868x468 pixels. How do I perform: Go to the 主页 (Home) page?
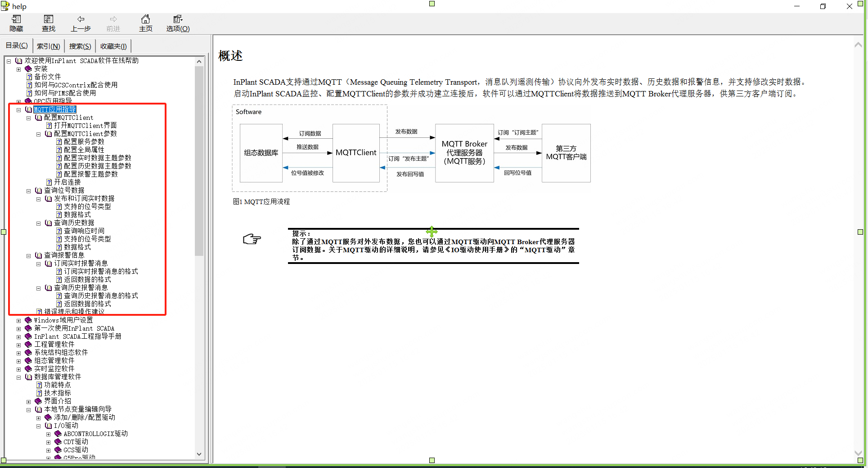(146, 23)
